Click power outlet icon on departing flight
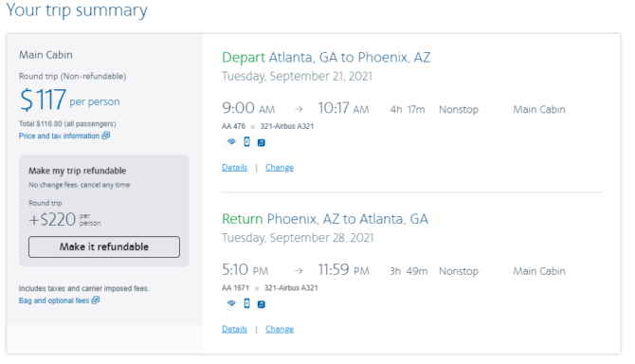Image resolution: width=635 pixels, height=364 pixels. click(246, 141)
